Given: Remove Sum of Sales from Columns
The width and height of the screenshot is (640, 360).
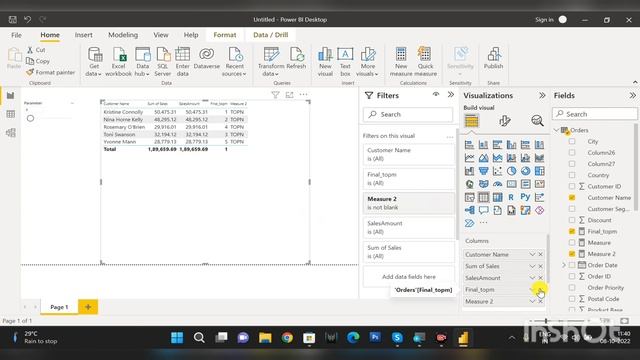Looking at the screenshot, I should (x=540, y=266).
